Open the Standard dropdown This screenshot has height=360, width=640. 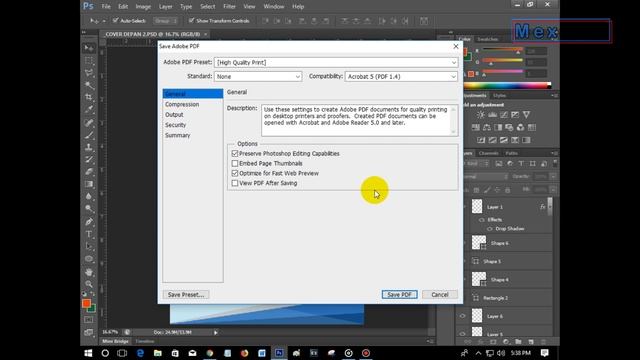coord(258,76)
